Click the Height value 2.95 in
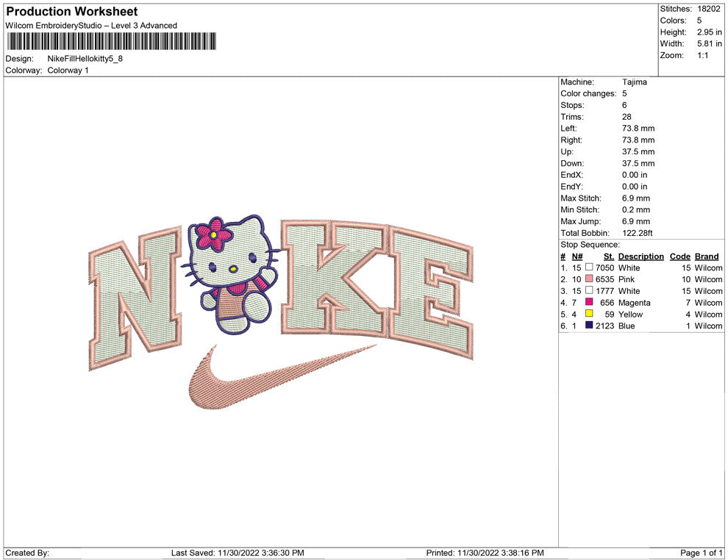 709,32
